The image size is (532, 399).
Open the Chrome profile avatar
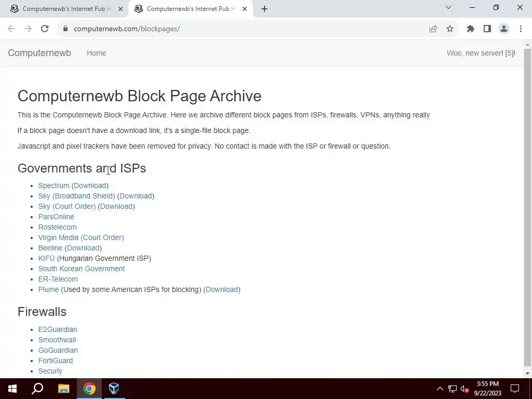click(504, 29)
